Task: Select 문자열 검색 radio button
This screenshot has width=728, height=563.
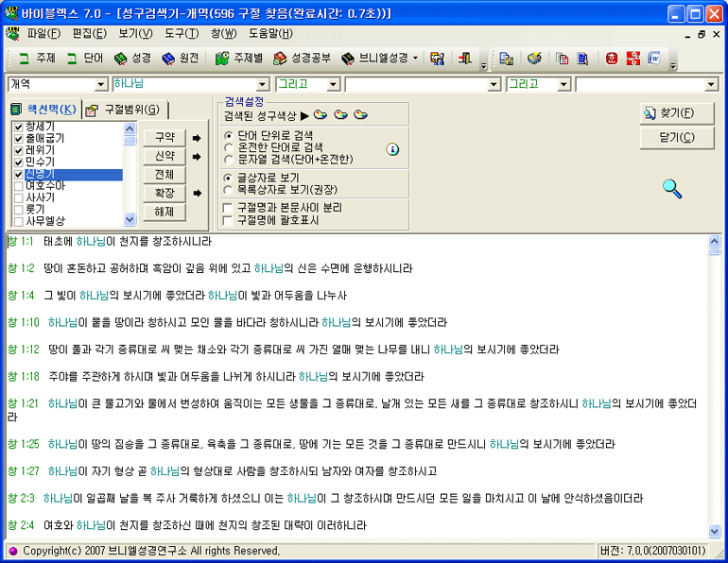Action: tap(228, 160)
